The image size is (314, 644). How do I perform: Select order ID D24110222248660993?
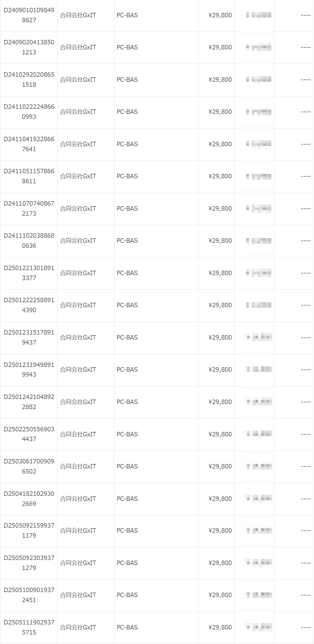click(x=29, y=112)
